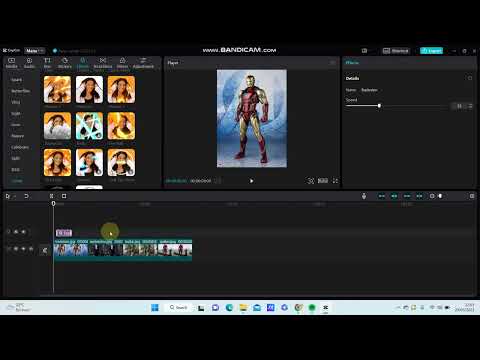Choose the effect thumbnail with cyan crossed lines
This screenshot has height=360, width=480.
89,126
